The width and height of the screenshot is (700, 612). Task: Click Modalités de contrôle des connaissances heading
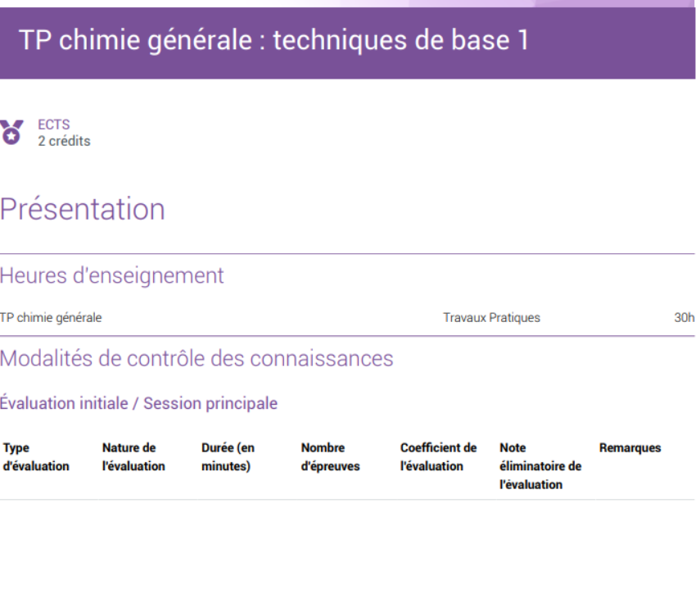(196, 359)
